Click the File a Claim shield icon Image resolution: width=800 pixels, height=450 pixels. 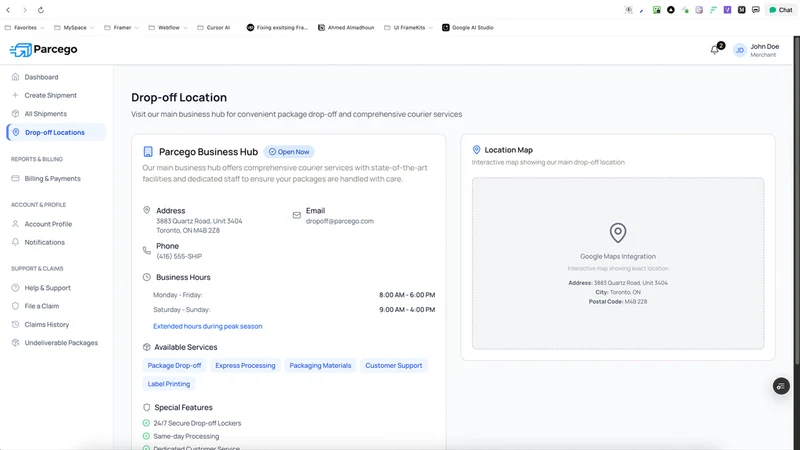click(15, 306)
